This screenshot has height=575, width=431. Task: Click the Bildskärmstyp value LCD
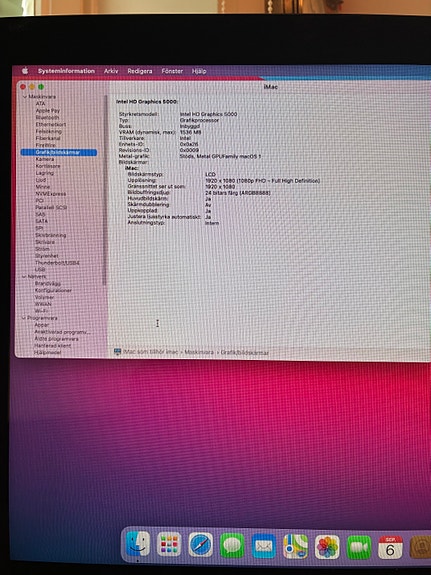point(210,175)
